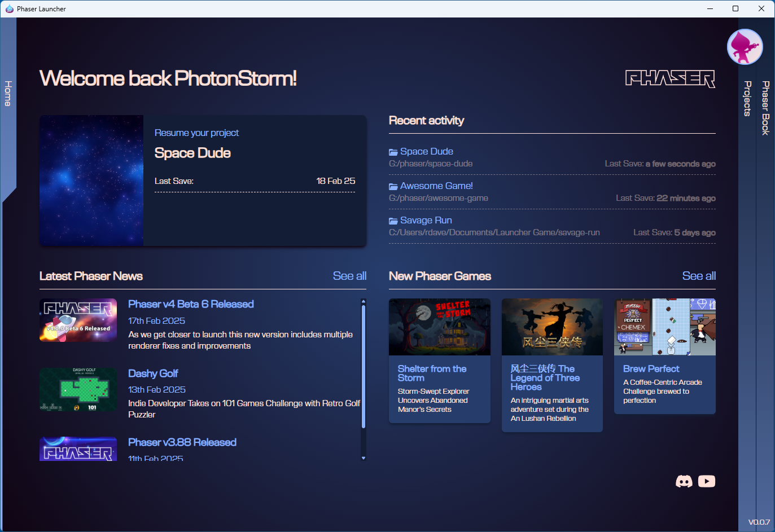The width and height of the screenshot is (775, 532).
Task: Open the Discord community icon
Action: [684, 481]
